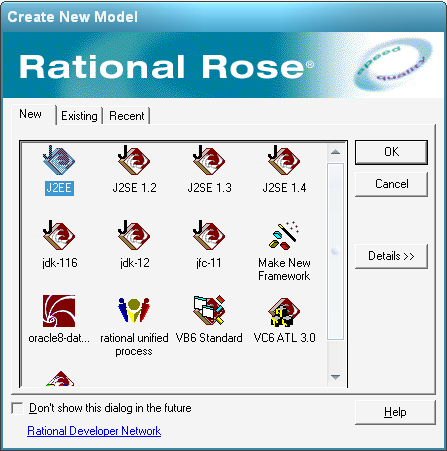This screenshot has height=451, width=447.
Task: Select the VB6 Standard framework icon
Action: click(209, 311)
